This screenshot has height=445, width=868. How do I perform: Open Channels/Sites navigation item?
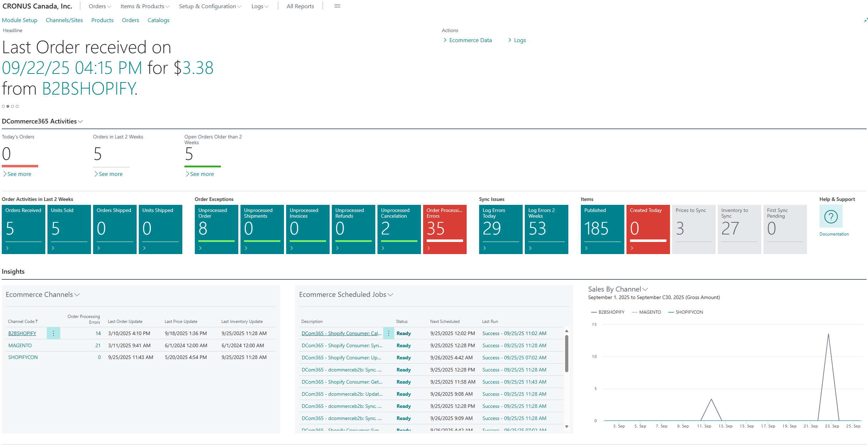[x=64, y=20]
